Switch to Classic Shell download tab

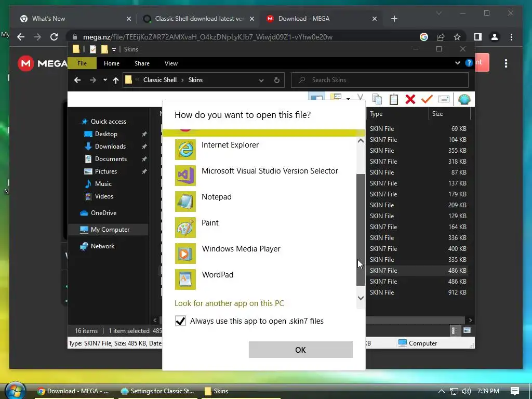click(198, 19)
